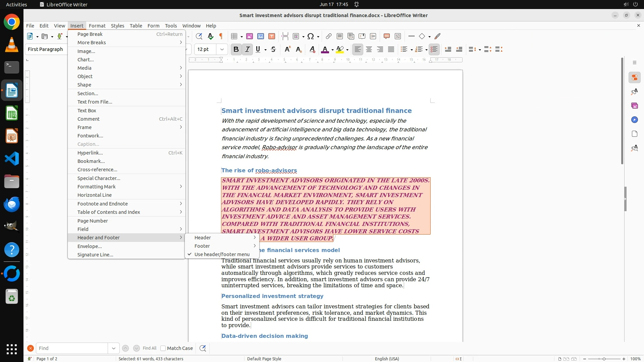
Task: Expand the Header submenu arrow
Action: coord(255,238)
